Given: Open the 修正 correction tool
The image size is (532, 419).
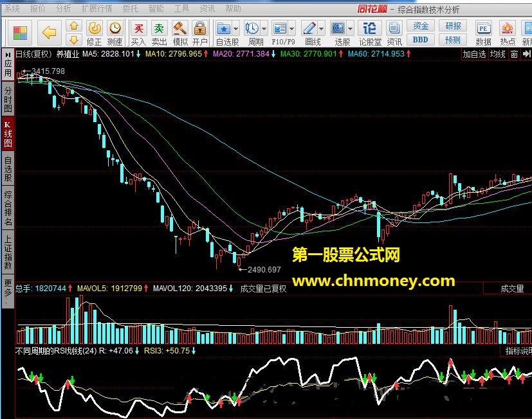Looking at the screenshot, I should pyautogui.click(x=95, y=33).
